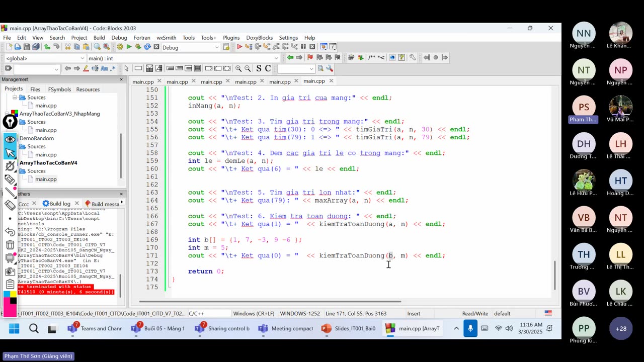Show hidden tray icons chevron

point(456,328)
